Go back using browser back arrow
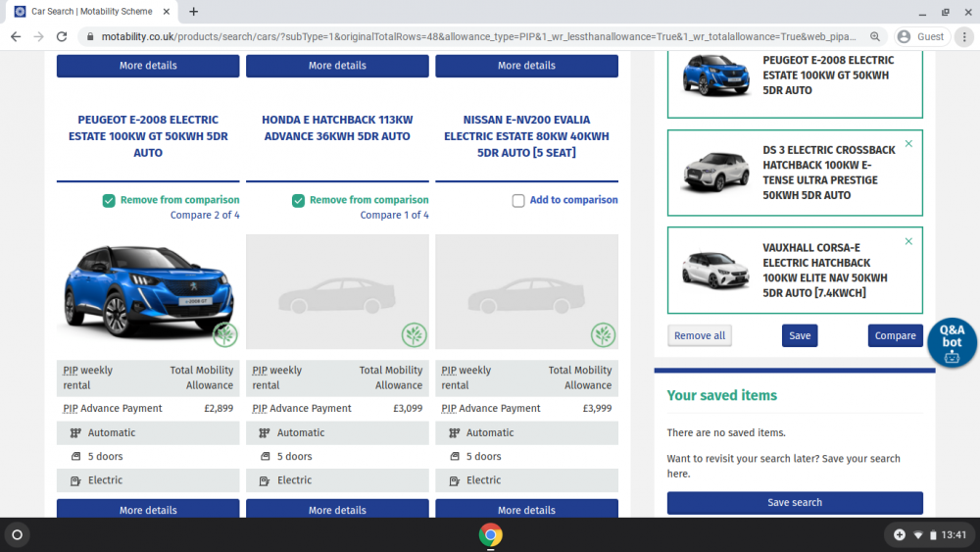The image size is (980, 552). click(x=16, y=37)
